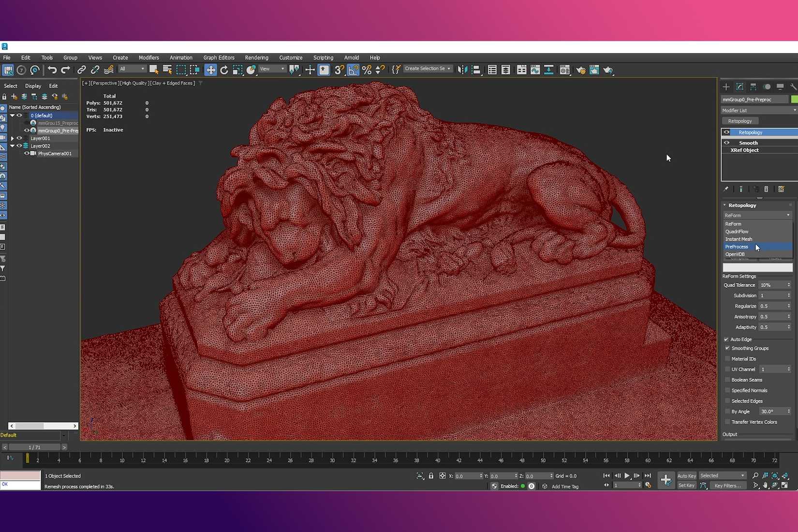
Task: Enable the Specified Normals checkbox
Action: click(x=727, y=390)
